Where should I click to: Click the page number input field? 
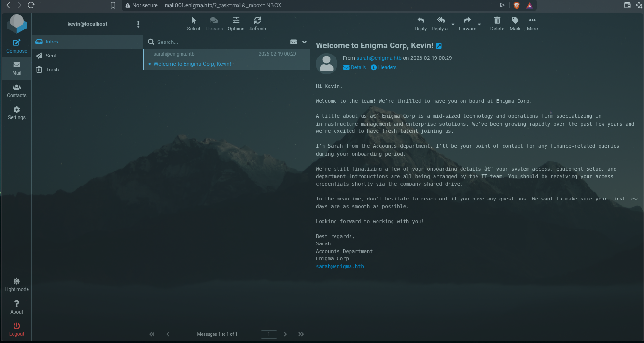(x=269, y=334)
